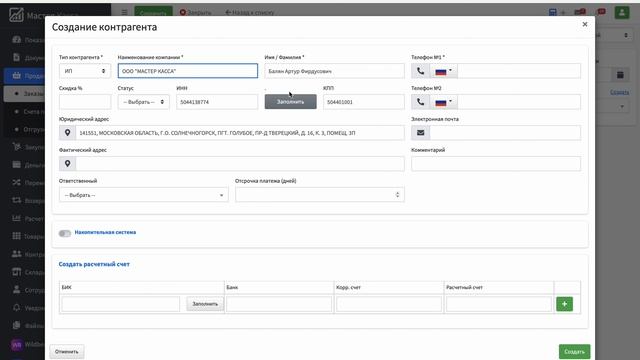This screenshot has height=360, width=640.
Task: Click the Создать расчетный счет heading
Action: click(94, 264)
